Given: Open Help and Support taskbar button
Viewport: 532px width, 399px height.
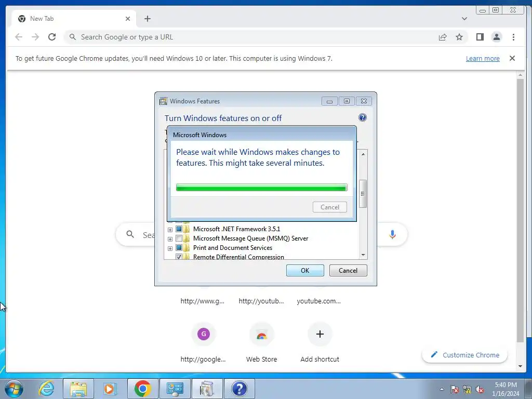Looking at the screenshot, I should click(x=239, y=389).
